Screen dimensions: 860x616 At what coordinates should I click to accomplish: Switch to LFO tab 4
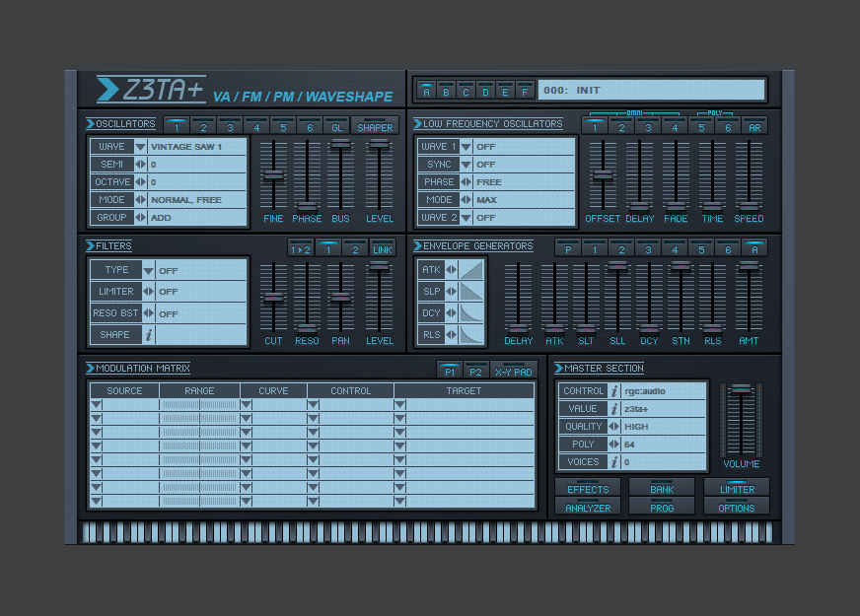coord(675,125)
